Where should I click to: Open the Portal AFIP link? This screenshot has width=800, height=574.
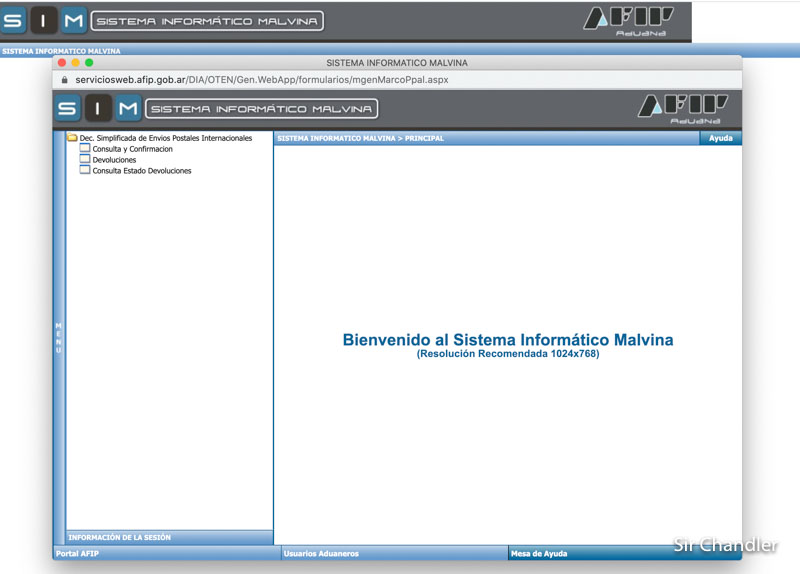coord(78,554)
